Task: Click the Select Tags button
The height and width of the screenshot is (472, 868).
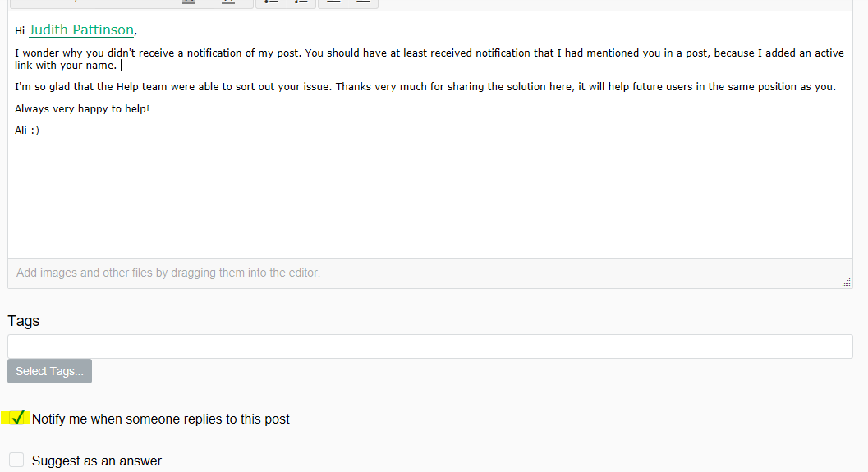Action: coord(49,371)
